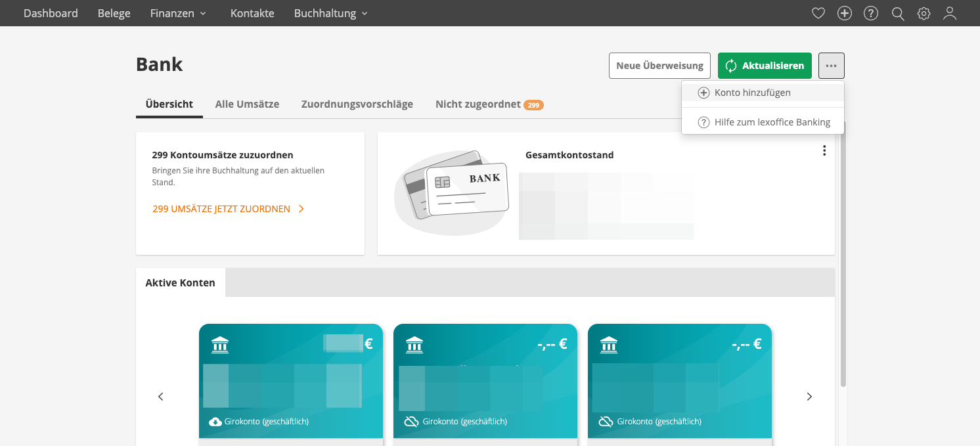Click the green Aktualisieren button
The height and width of the screenshot is (446, 980).
(765, 66)
